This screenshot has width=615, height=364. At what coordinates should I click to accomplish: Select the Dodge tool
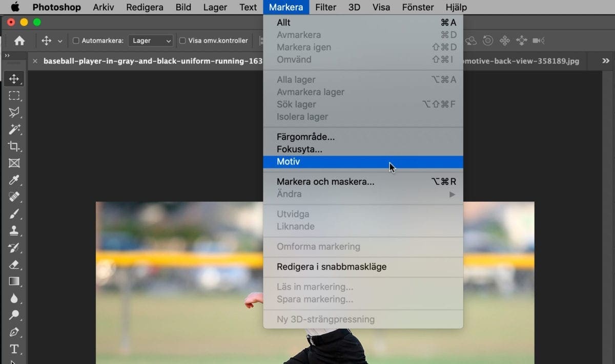[14, 315]
